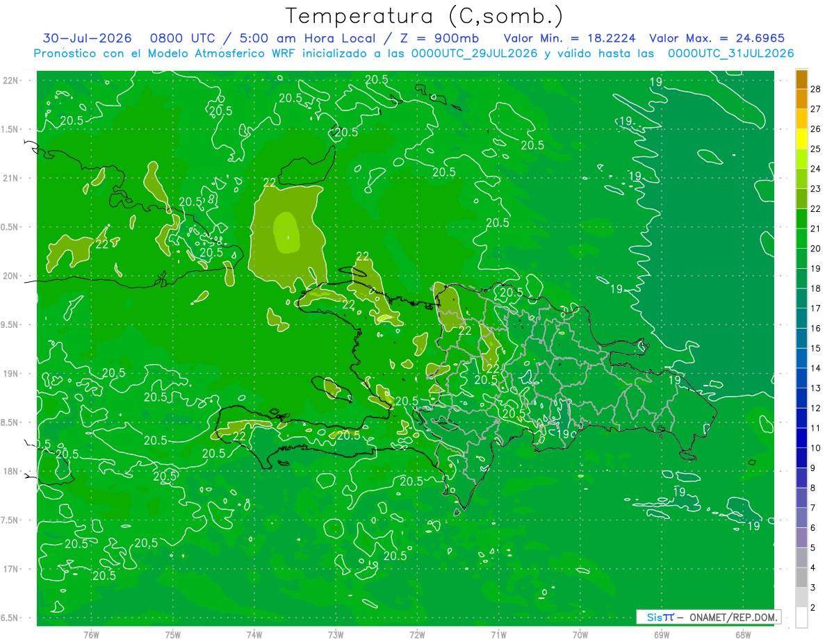Select the orange swatch between 27 and 28
Viewport: 834px width, 644px height.
point(801,99)
